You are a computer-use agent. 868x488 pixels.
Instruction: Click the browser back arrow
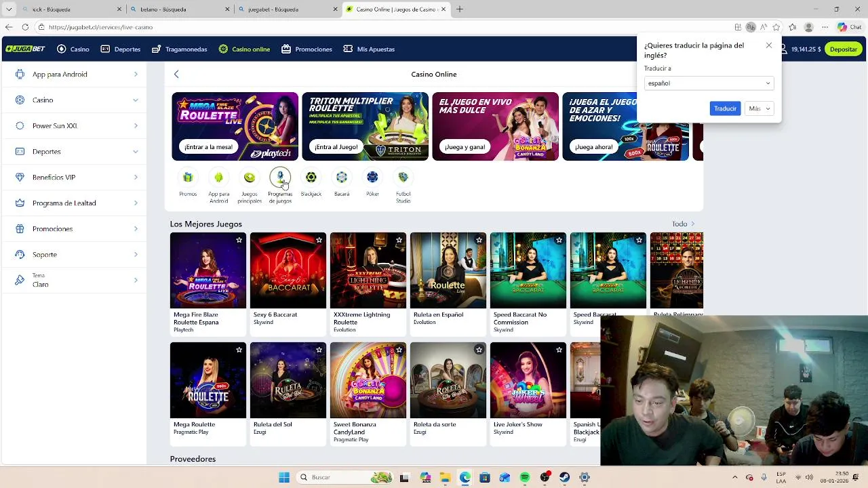pos(9,27)
